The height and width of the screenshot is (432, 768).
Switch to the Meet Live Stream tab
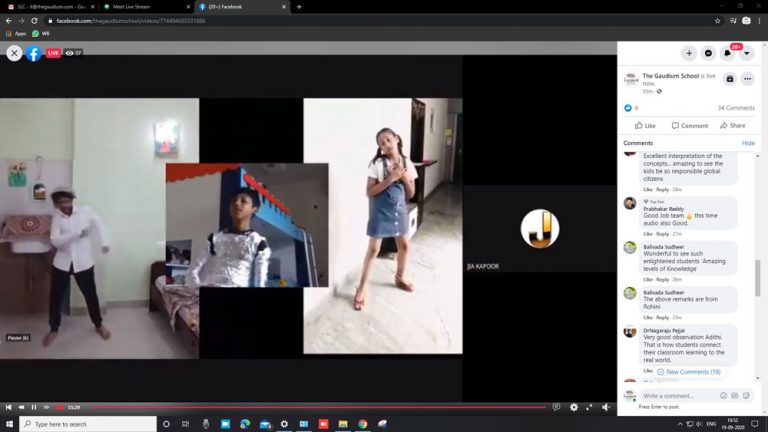pos(146,7)
